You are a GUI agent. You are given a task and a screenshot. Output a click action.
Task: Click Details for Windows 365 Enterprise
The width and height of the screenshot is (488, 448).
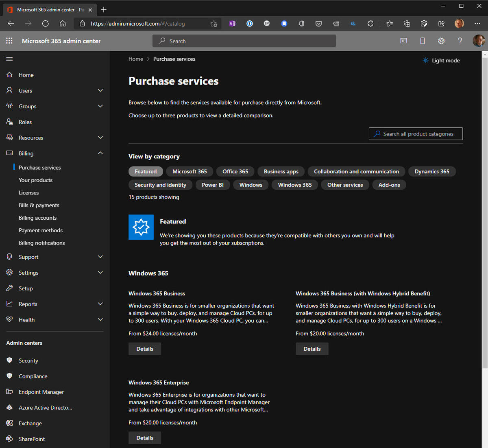[x=145, y=438]
